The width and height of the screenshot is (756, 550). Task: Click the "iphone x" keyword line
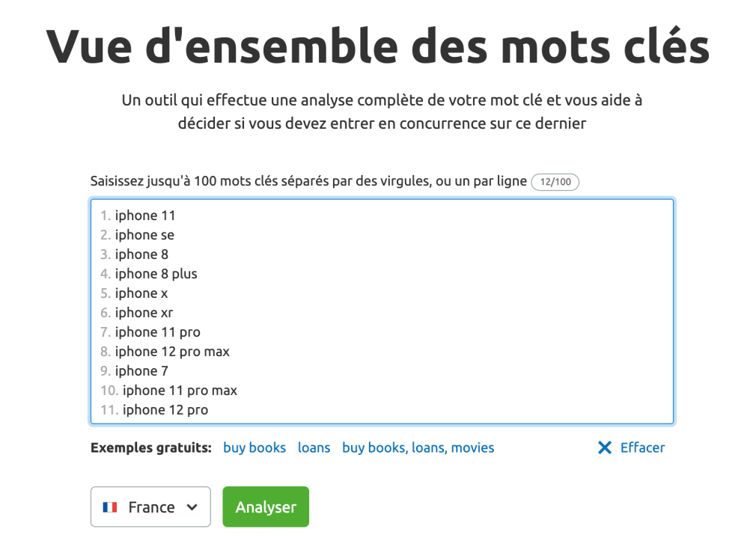pos(141,293)
